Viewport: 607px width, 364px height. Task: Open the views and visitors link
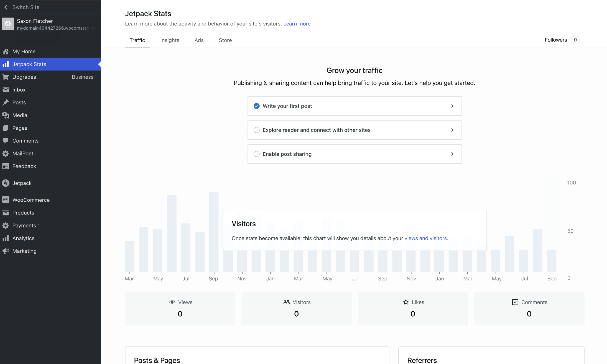(x=426, y=238)
